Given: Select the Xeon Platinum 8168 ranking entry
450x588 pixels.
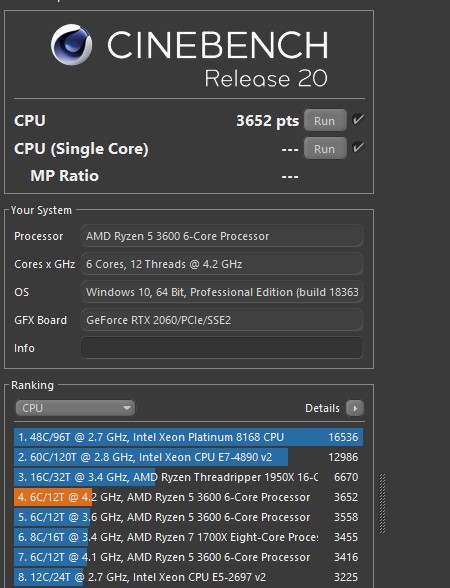Looking at the screenshot, I should (x=188, y=437).
